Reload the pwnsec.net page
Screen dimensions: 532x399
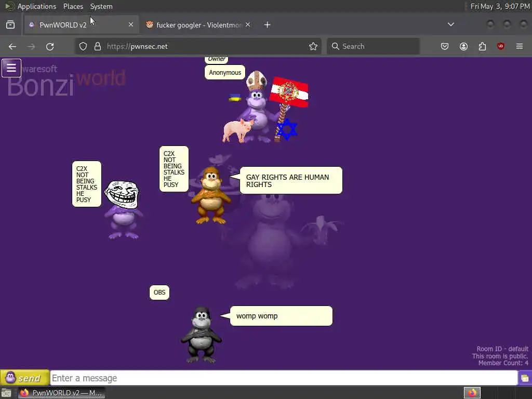[50, 46]
